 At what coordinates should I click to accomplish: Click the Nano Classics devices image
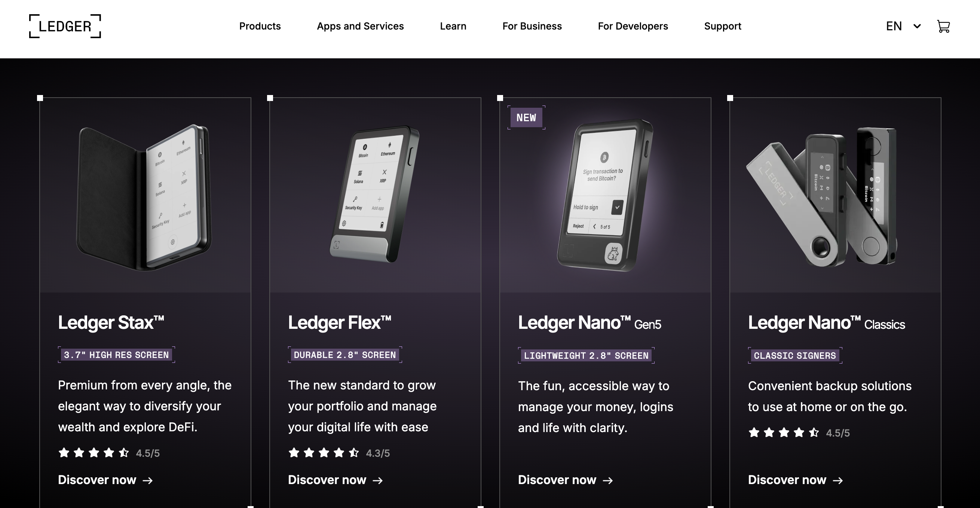pos(822,197)
